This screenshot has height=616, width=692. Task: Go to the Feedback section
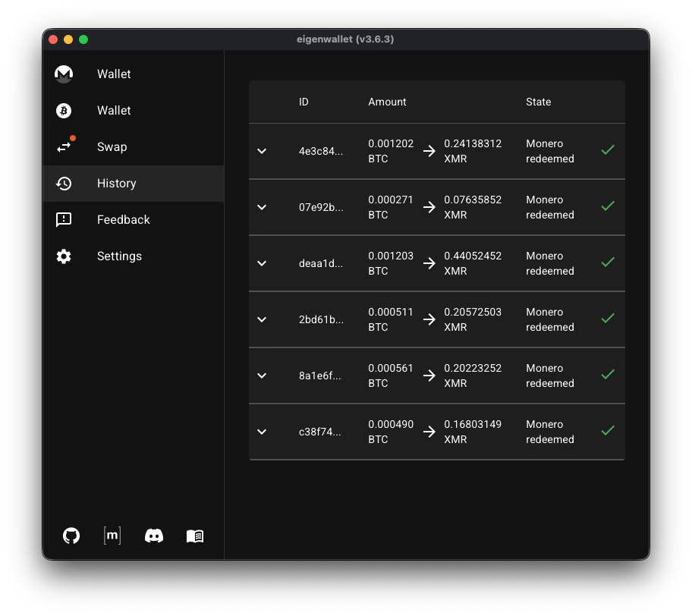[123, 219]
